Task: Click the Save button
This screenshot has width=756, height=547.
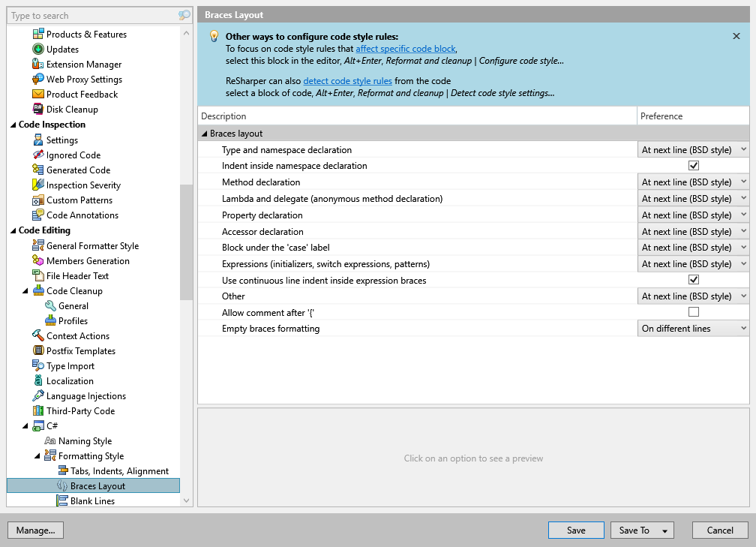Action: pyautogui.click(x=575, y=530)
